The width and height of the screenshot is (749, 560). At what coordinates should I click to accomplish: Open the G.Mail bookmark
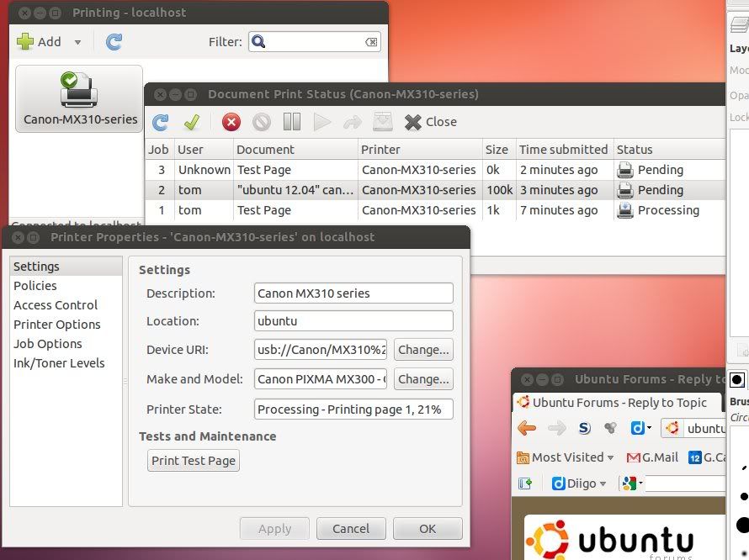[x=652, y=457]
